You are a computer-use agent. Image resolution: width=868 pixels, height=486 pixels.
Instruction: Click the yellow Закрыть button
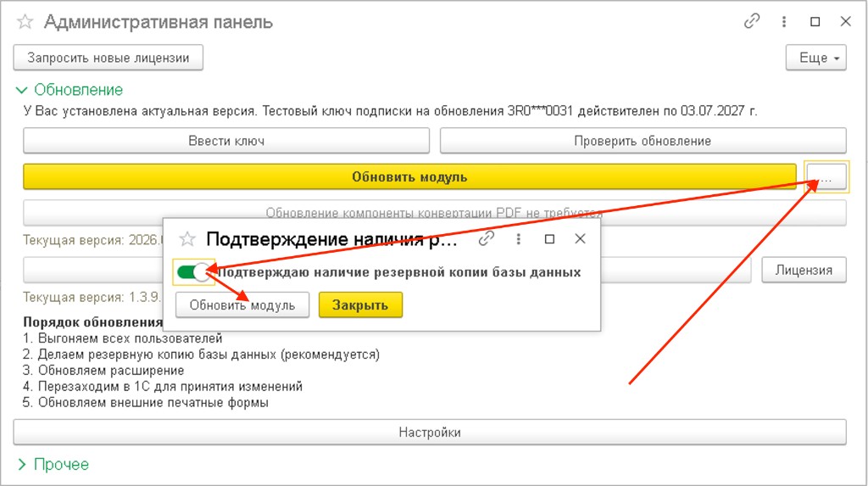(360, 305)
